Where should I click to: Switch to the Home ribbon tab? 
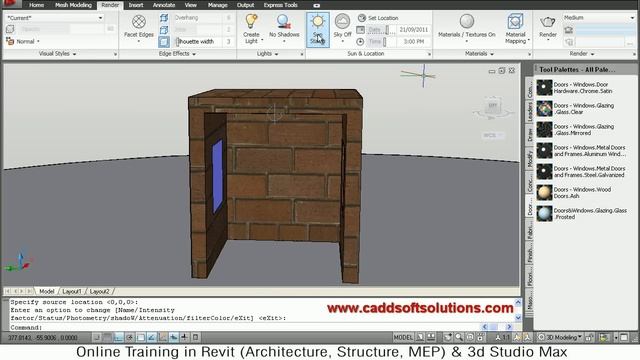click(x=36, y=5)
